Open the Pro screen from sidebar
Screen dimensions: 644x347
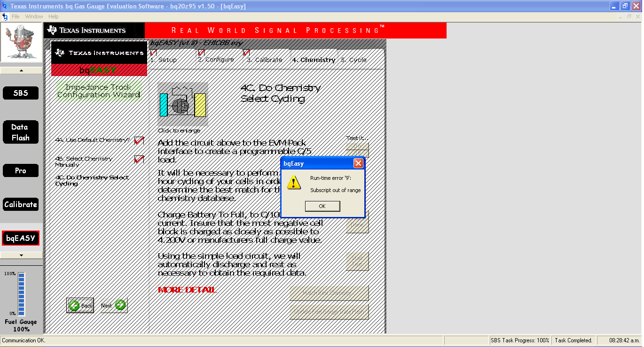(21, 170)
